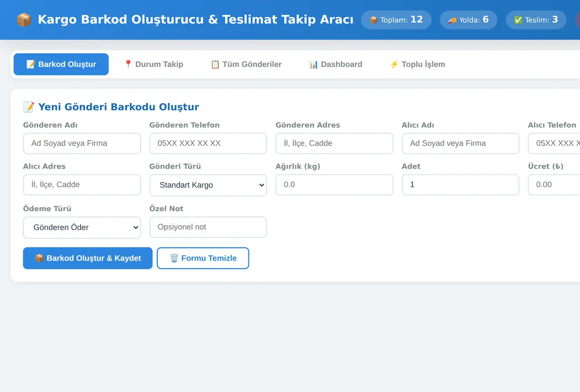
Task: Click Barkod Oluştur & Kaydet button
Action: click(88, 258)
